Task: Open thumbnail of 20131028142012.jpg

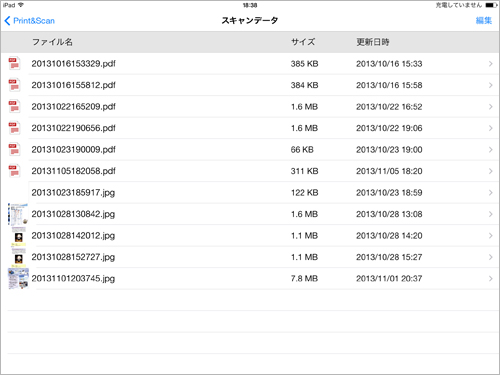Action: [x=19, y=236]
